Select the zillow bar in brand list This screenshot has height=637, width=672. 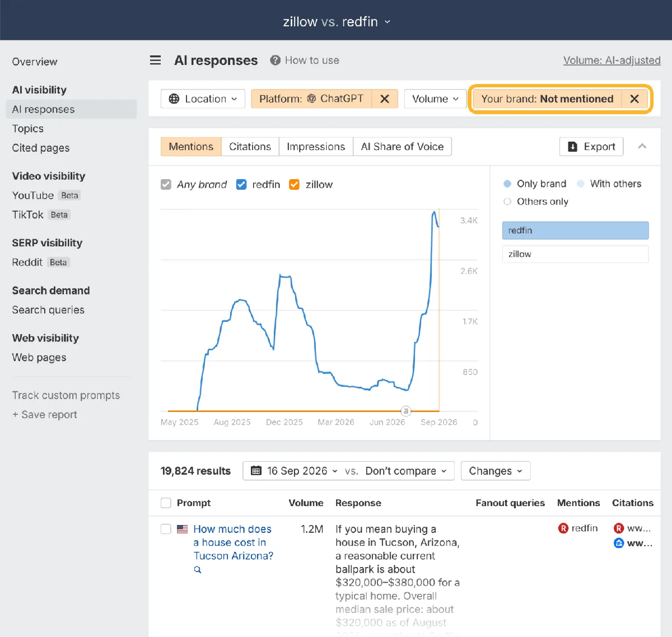[575, 254]
